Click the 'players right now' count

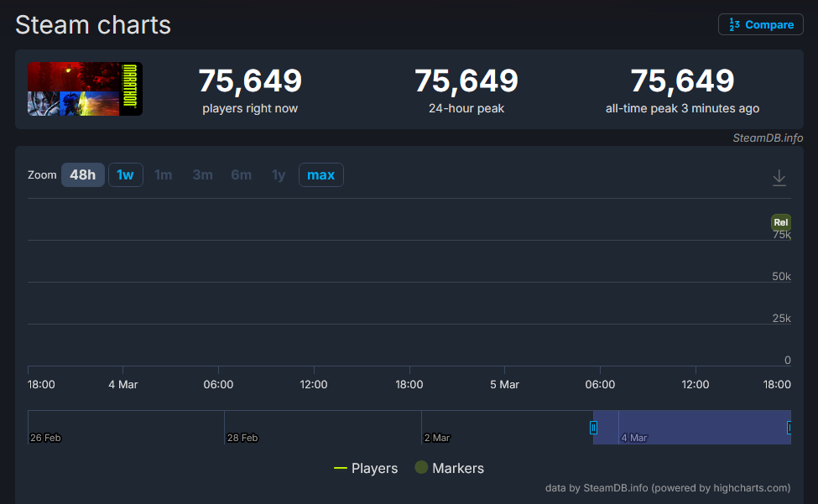tap(250, 81)
